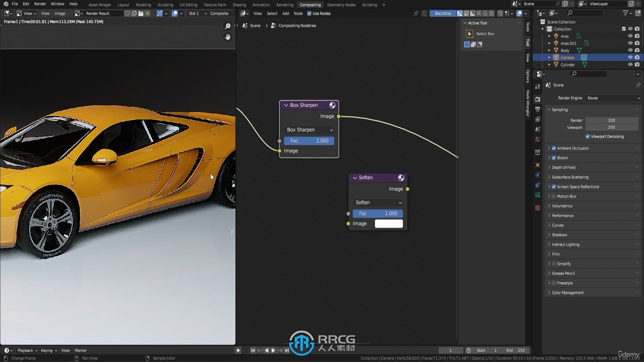The width and height of the screenshot is (644, 362).
Task: Click Soften Image white color swatch
Action: [x=389, y=224]
